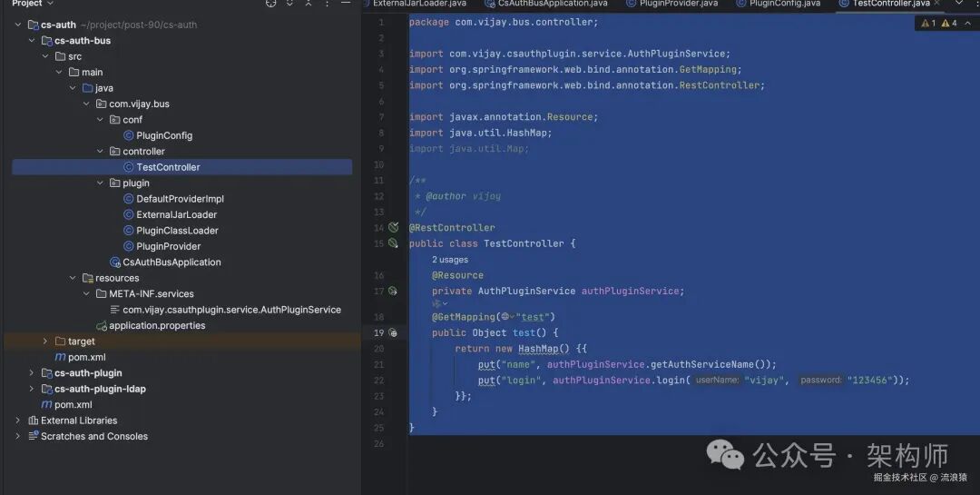
Task: Click the target folder icon
Action: (60, 342)
